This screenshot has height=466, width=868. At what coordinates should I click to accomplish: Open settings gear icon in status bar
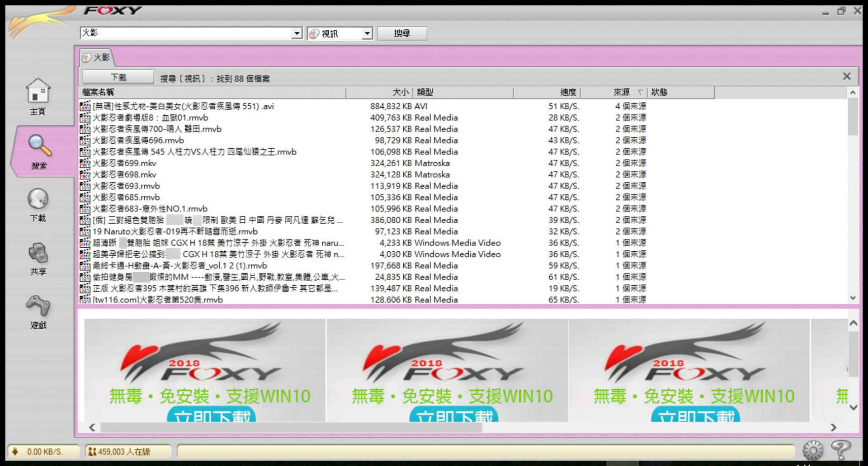[x=813, y=450]
